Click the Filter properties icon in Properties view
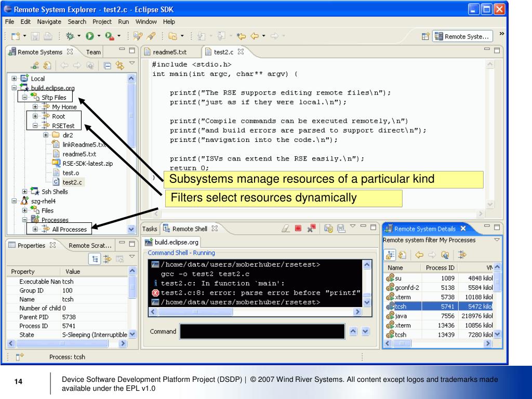The width and height of the screenshot is (532, 399). 108,259
